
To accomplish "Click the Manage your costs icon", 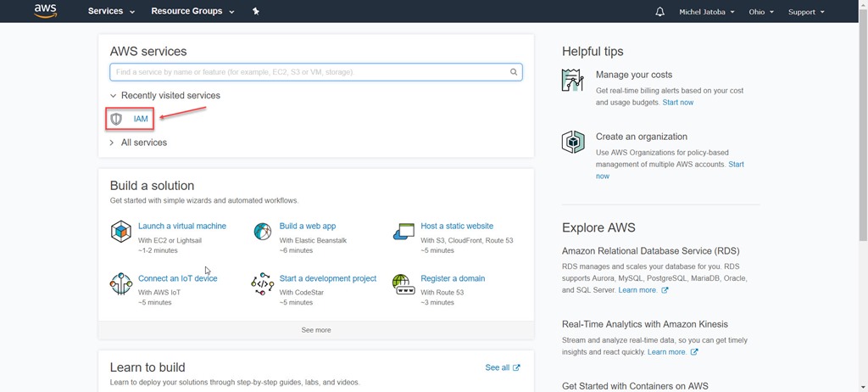I will (x=573, y=81).
